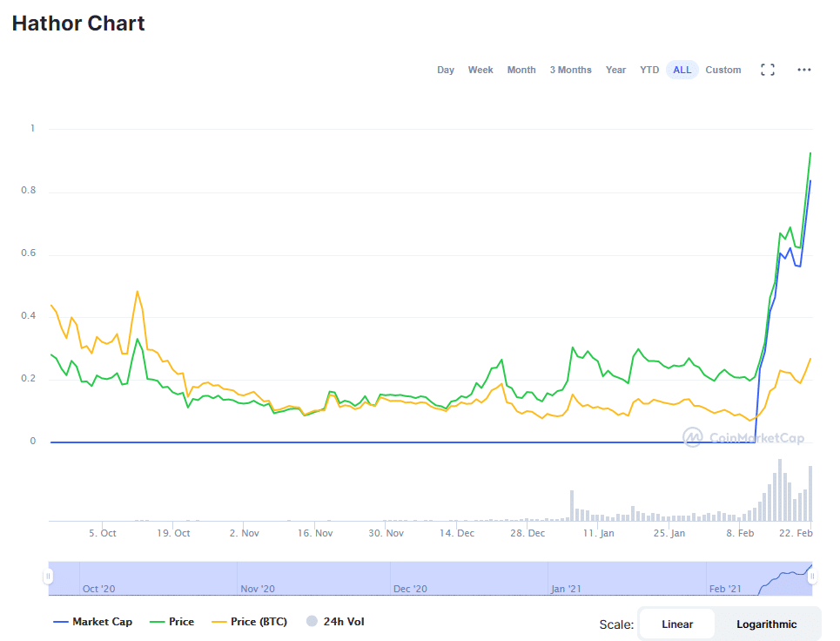Select the Day time range
Image resolution: width=840 pixels, height=641 pixels.
pyautogui.click(x=446, y=70)
